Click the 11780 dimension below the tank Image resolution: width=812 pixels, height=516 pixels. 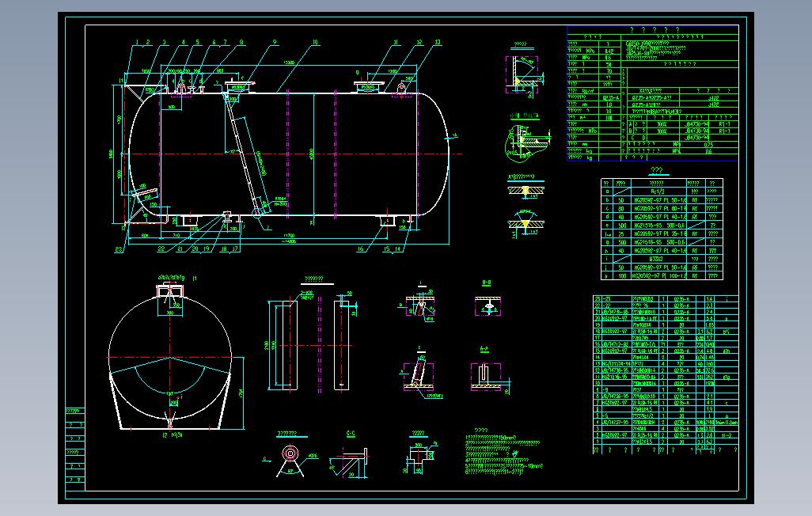click(288, 235)
